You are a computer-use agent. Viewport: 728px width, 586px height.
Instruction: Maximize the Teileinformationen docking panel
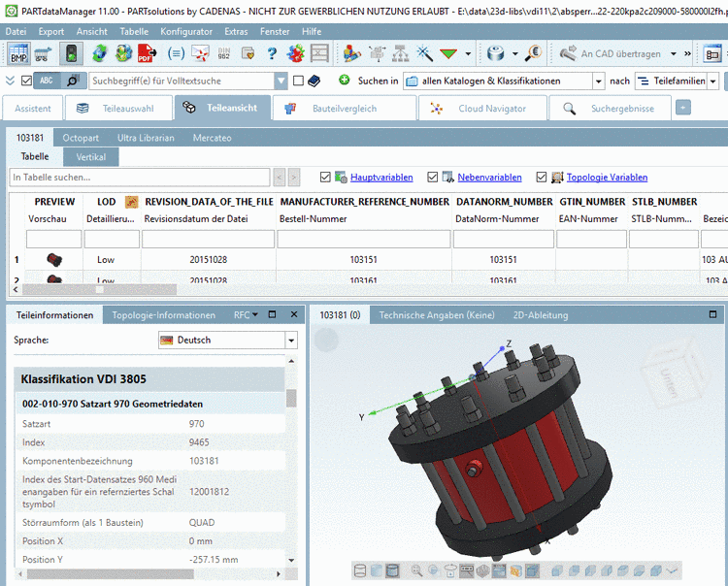[273, 314]
